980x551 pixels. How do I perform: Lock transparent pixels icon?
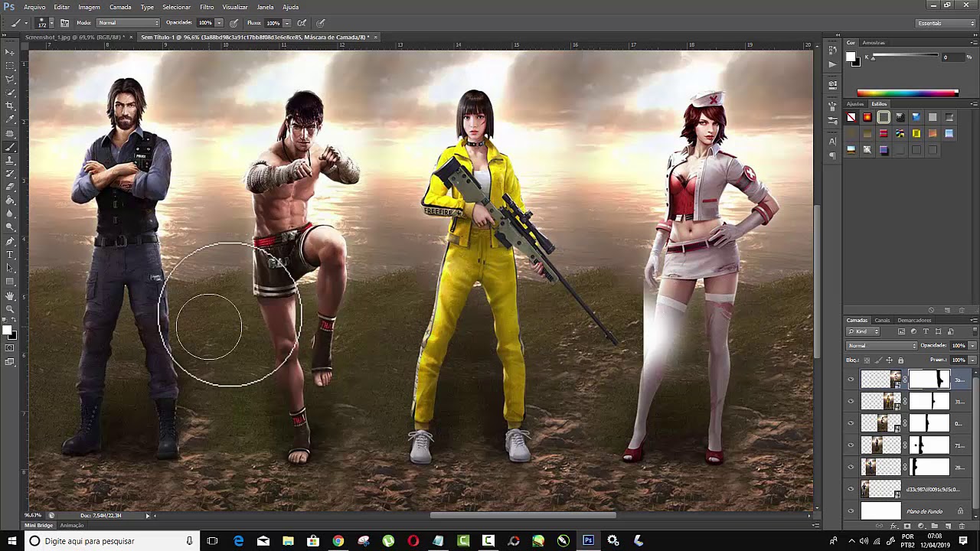tap(867, 360)
